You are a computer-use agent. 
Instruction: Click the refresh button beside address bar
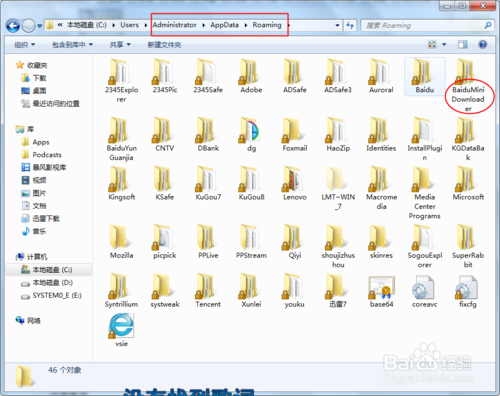350,25
